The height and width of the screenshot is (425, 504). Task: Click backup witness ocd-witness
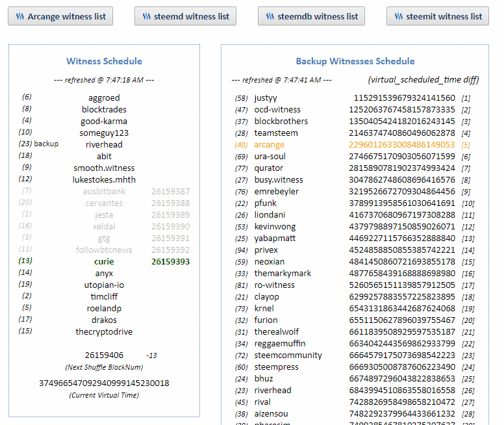coord(277,109)
